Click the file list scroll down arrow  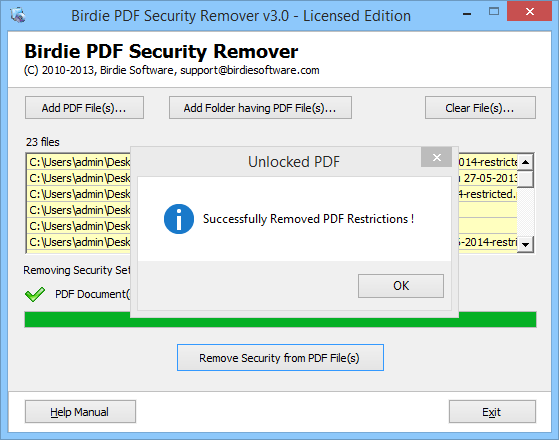525,244
